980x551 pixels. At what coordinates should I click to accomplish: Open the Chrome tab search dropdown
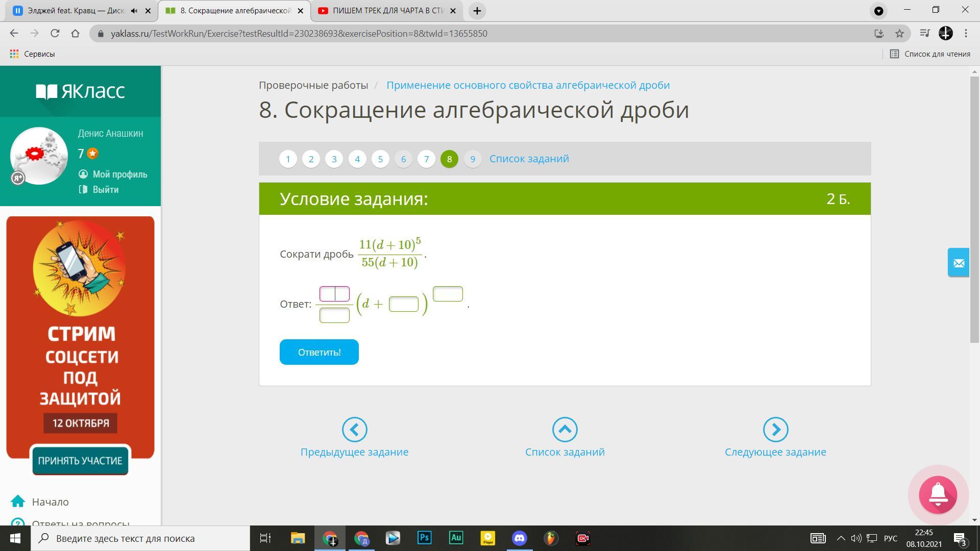[878, 11]
